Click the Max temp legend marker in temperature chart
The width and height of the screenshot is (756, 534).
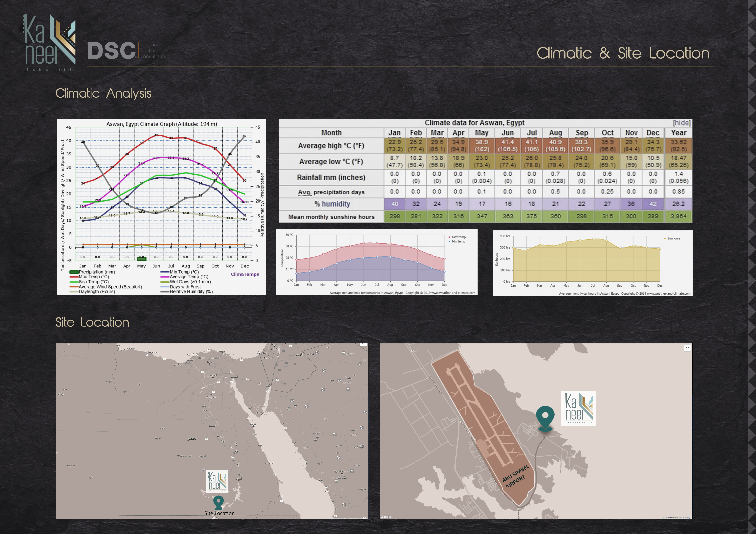pyautogui.click(x=450, y=237)
